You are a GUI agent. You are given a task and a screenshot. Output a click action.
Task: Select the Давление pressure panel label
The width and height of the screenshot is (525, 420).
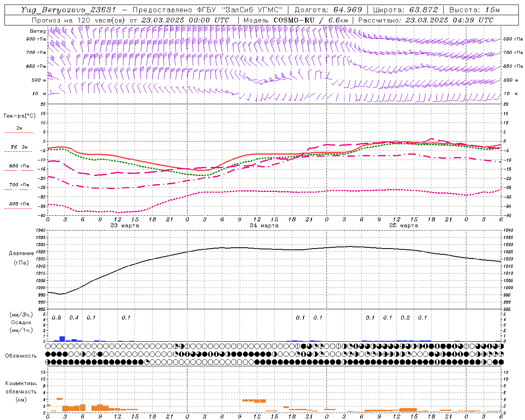(x=21, y=253)
